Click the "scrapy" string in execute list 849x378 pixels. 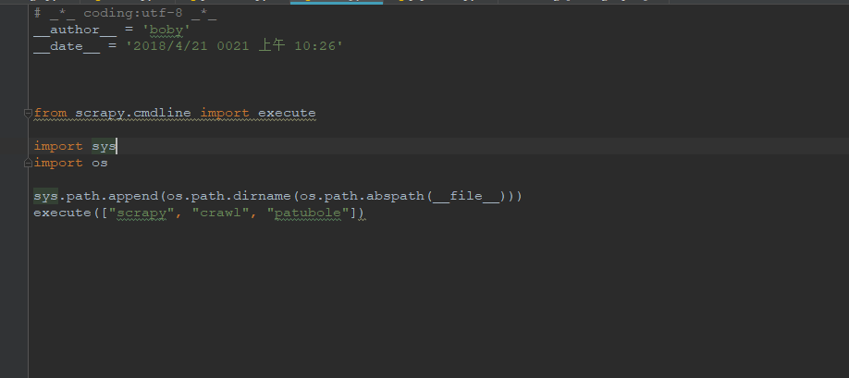click(141, 213)
